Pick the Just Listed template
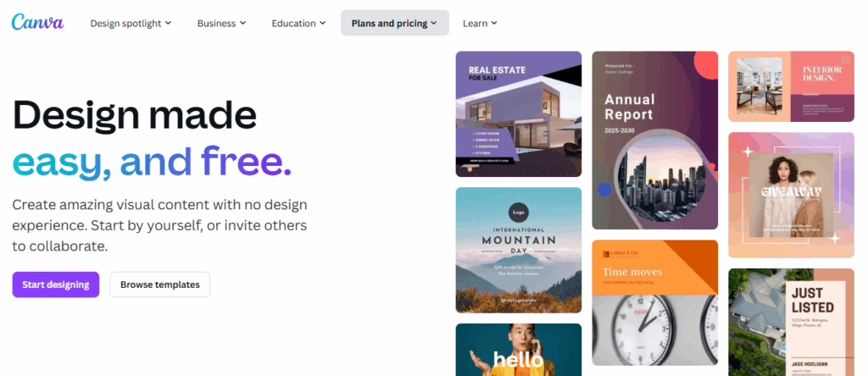The image size is (868, 376). 791,322
